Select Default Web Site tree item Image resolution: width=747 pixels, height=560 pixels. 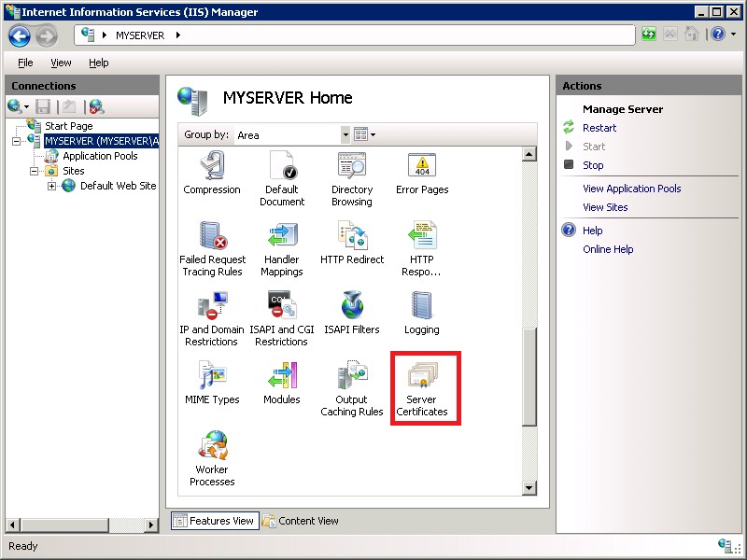[119, 186]
